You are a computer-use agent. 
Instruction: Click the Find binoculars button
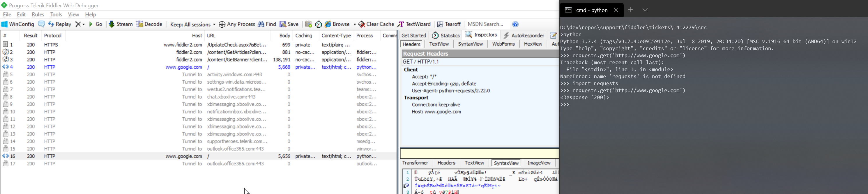(267, 24)
